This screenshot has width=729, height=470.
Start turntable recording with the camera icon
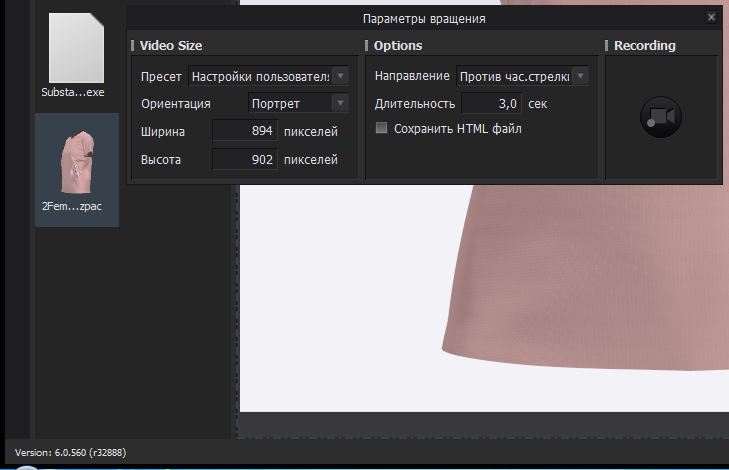pos(661,117)
